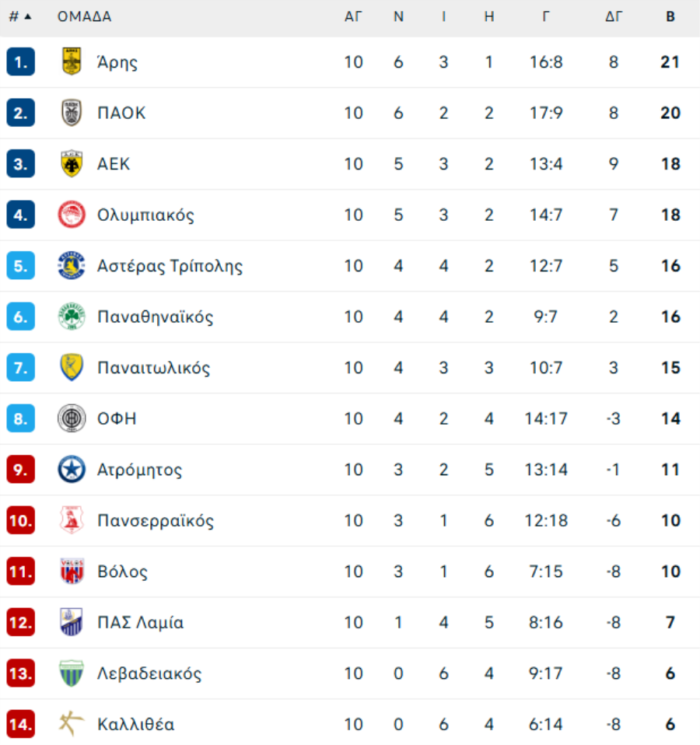Click the Λεβαδειακός team name
700x745 pixels.
point(149,673)
